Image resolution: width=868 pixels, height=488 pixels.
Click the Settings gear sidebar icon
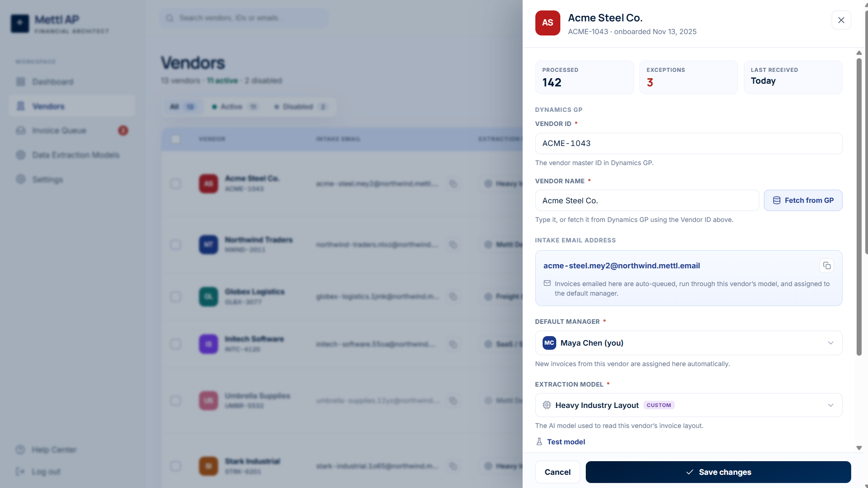21,179
